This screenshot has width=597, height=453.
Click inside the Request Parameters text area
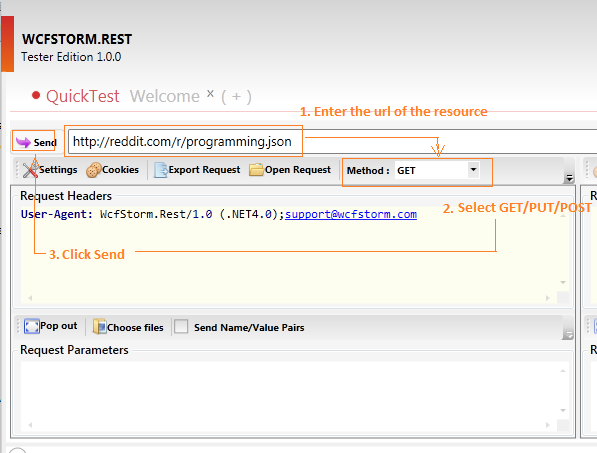289,391
